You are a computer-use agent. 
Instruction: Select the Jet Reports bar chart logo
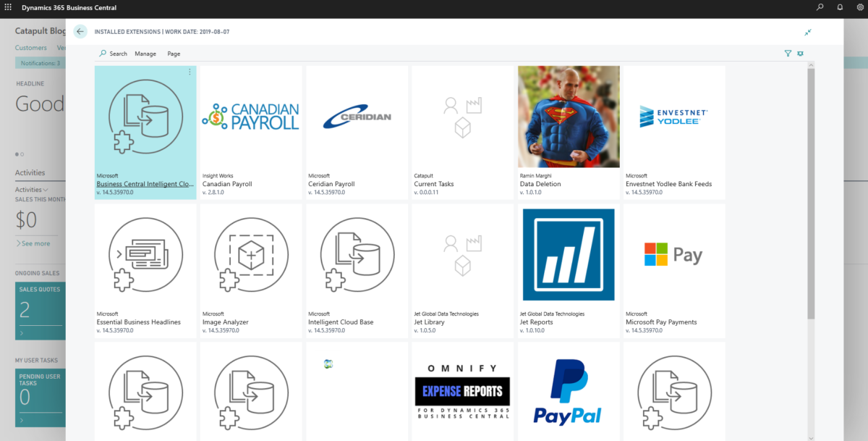(568, 255)
